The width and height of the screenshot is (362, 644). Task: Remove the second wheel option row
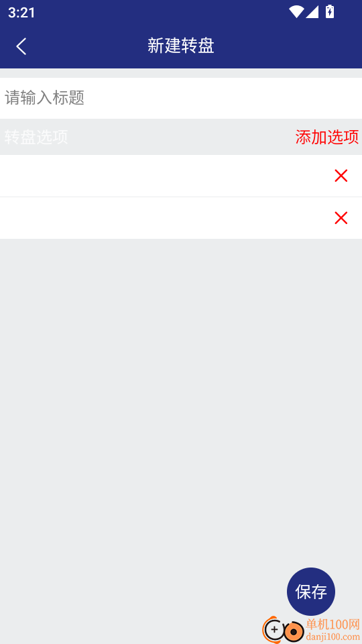click(x=341, y=217)
